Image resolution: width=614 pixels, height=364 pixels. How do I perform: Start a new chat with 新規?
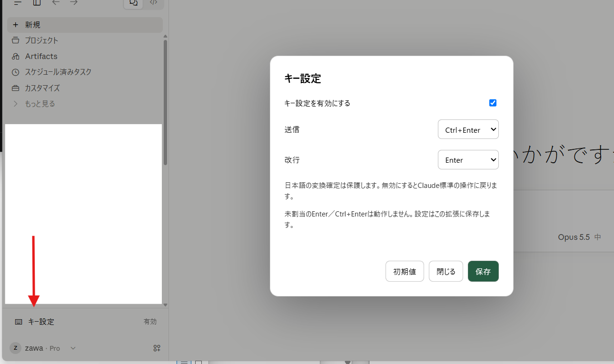coord(85,25)
